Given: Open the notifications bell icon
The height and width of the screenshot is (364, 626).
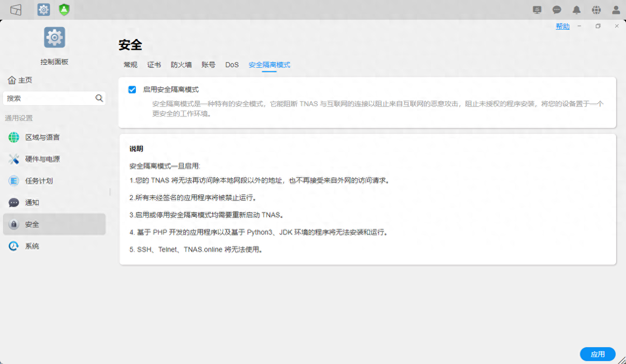Looking at the screenshot, I should 576,9.
